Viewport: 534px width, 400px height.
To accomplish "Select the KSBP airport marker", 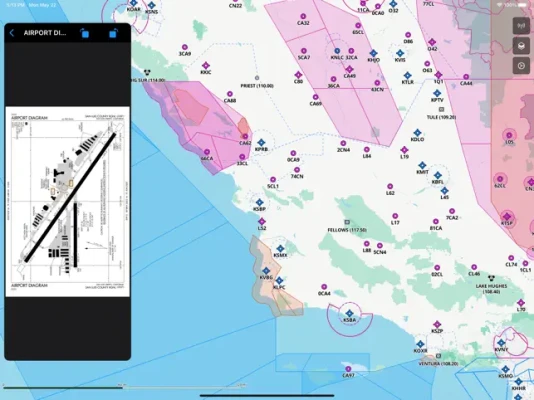I will pyautogui.click(x=260, y=203).
